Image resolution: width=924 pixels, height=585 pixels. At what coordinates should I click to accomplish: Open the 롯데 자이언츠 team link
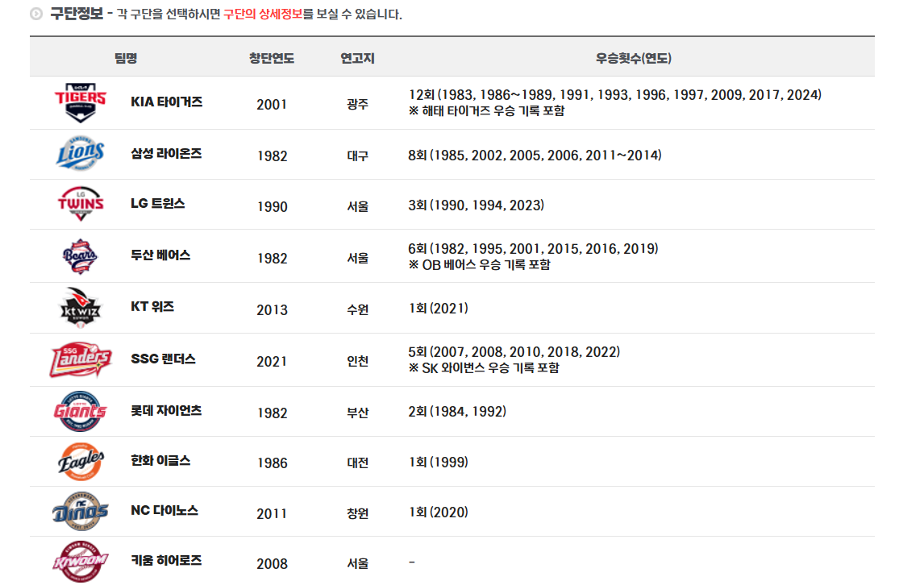coord(166,411)
